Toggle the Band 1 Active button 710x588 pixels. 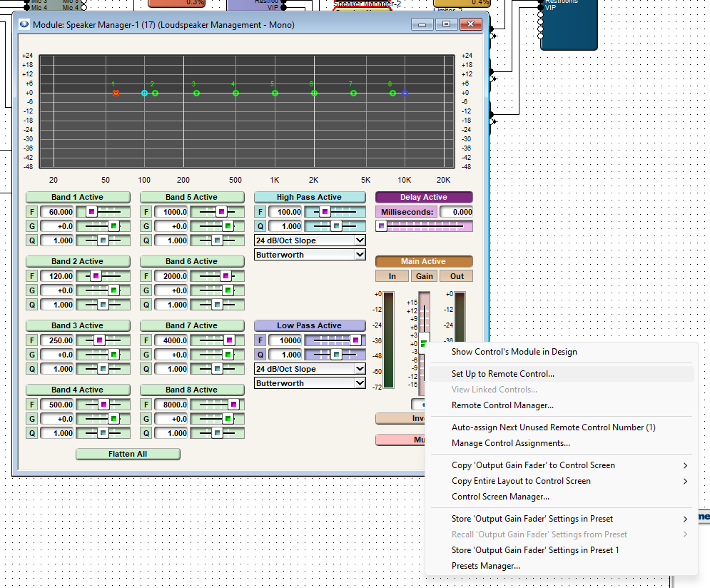[x=78, y=197]
